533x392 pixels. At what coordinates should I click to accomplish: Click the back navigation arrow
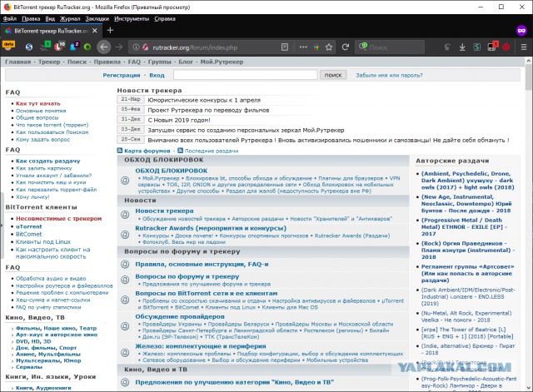[104, 47]
